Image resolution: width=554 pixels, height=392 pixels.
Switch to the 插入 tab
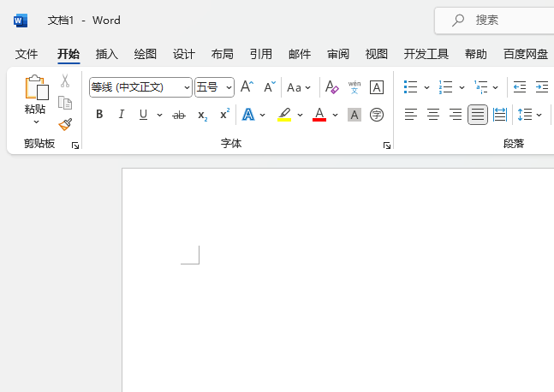(107, 54)
